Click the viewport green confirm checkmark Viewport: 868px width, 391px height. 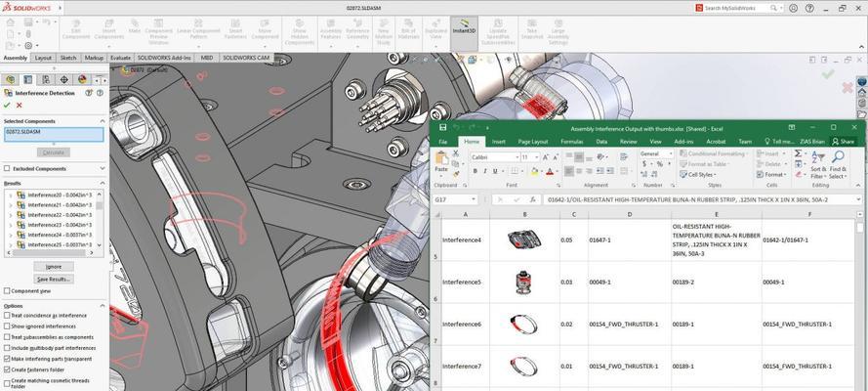828,74
